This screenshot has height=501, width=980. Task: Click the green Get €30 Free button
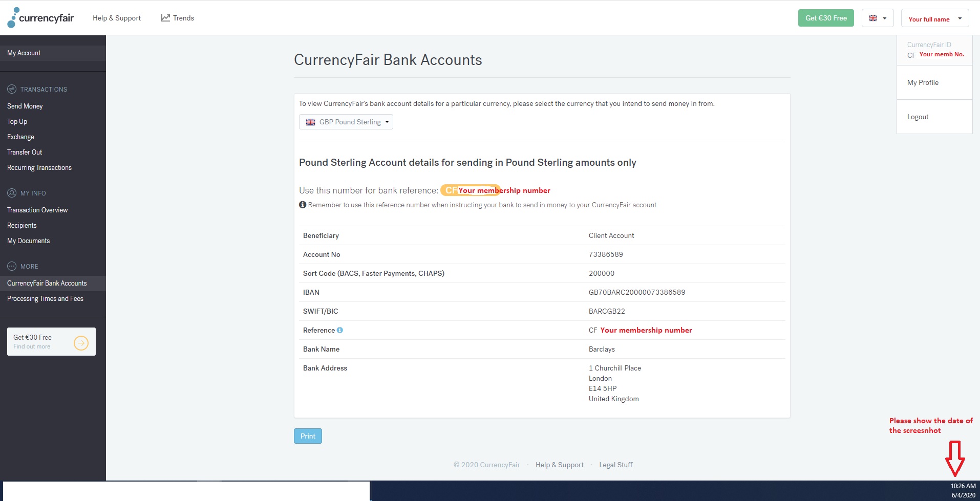click(826, 18)
